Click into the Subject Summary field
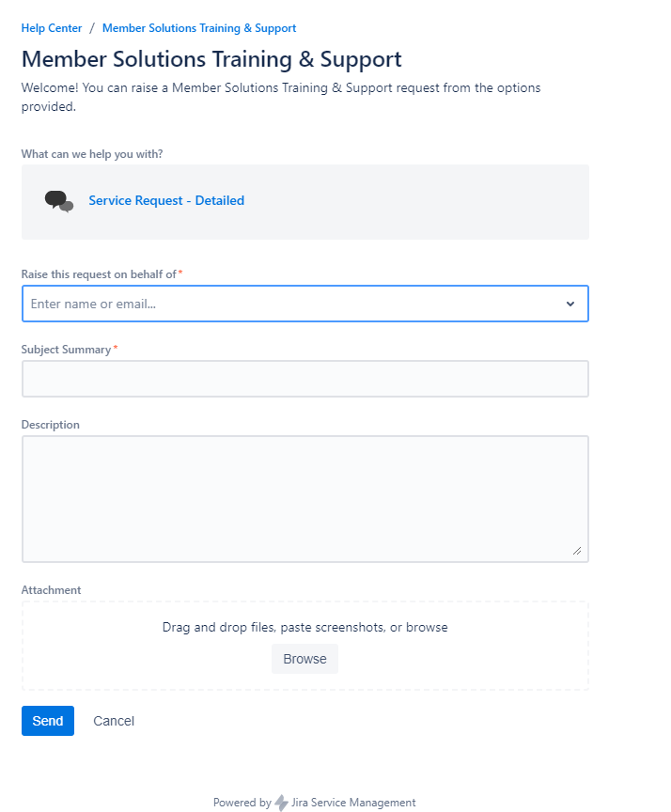Screen dimensions: 671x812 304,379
